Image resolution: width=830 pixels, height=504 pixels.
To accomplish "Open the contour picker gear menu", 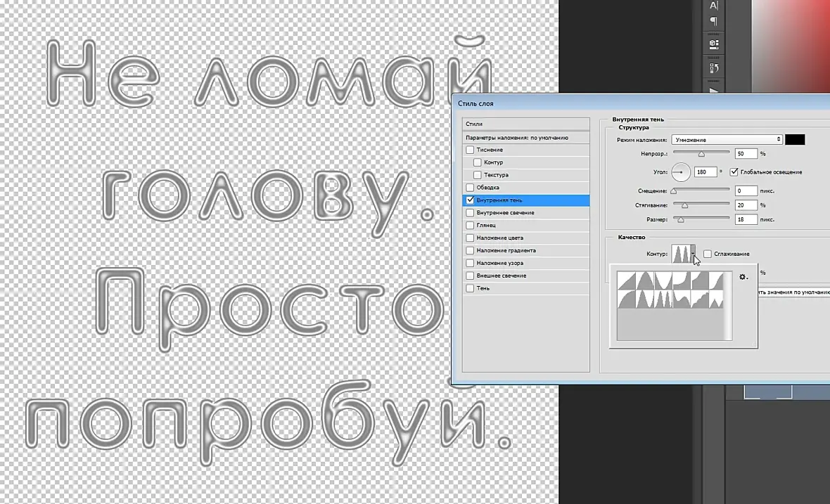I will point(743,277).
